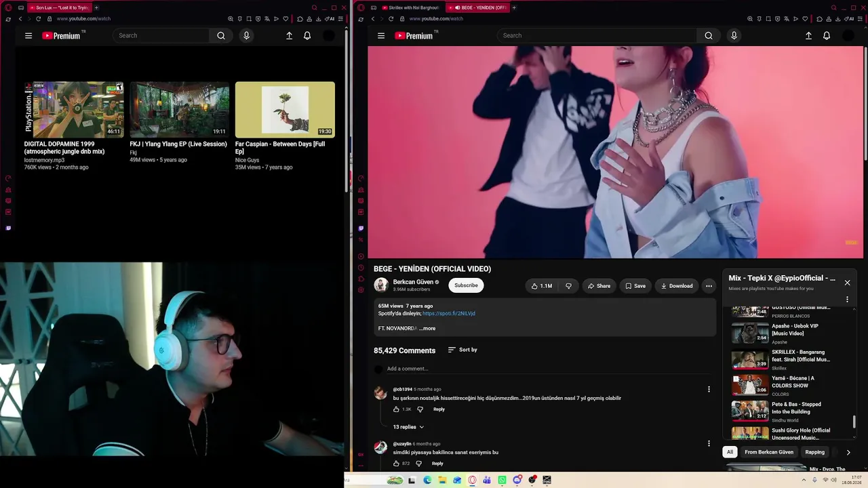
Task: Go back in left browser window
Action: coord(20,19)
